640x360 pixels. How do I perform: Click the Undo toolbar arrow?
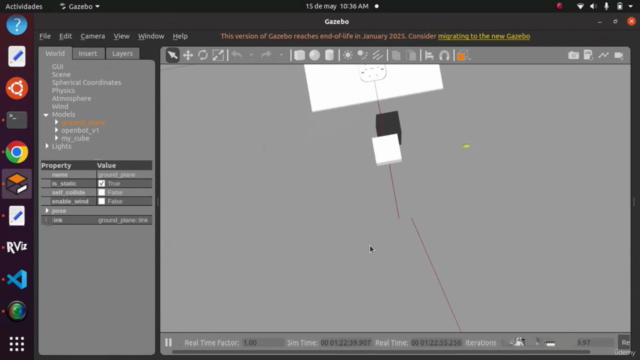237,55
